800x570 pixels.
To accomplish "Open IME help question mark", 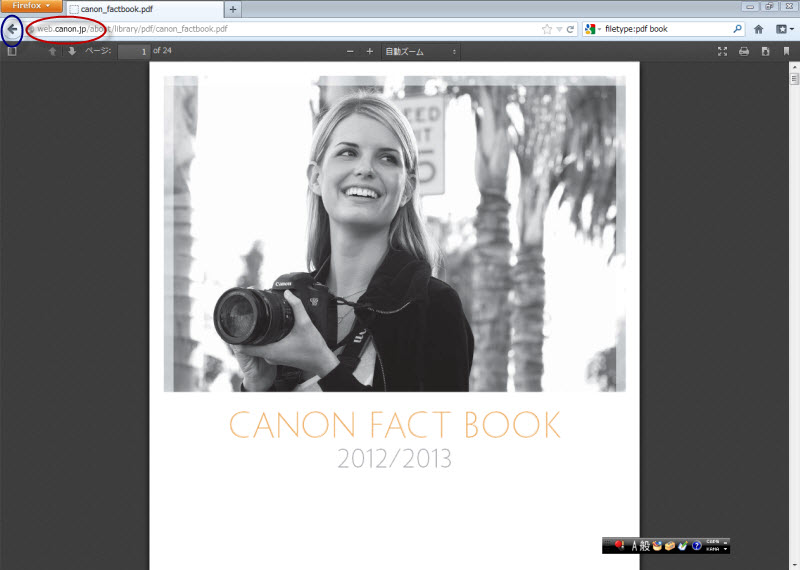I will pyautogui.click(x=696, y=546).
